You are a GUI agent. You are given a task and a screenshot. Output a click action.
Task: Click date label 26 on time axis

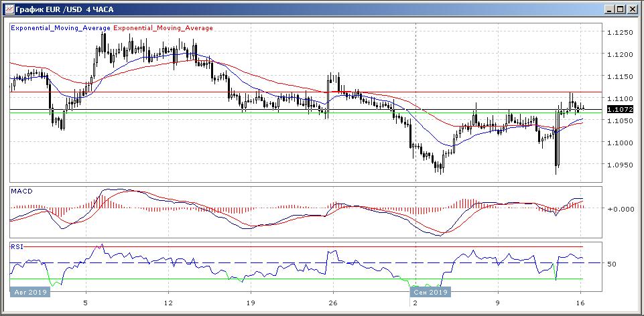[332, 303]
